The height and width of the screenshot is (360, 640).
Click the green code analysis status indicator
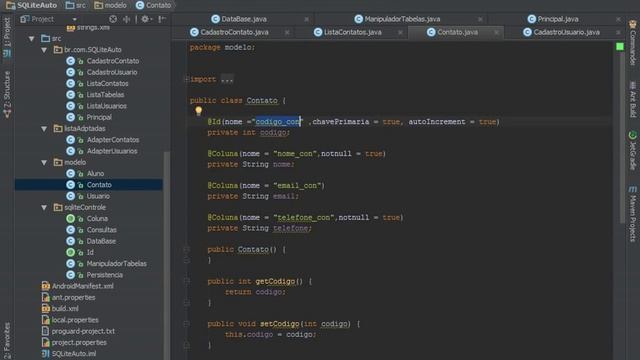[x=620, y=47]
